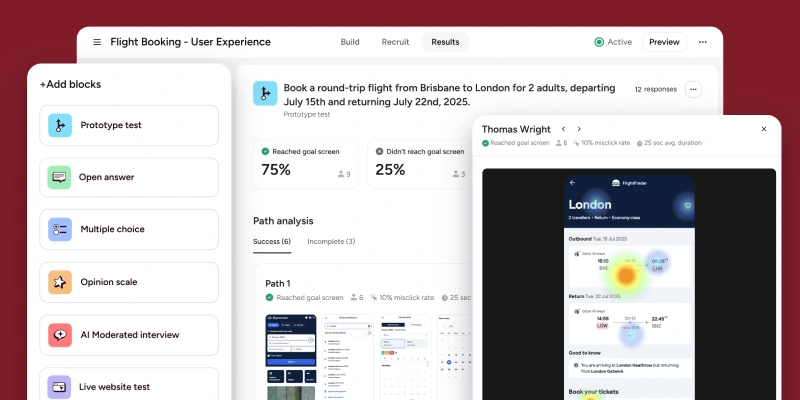
Task: Select the Opinion scale star icon
Action: coord(60,282)
